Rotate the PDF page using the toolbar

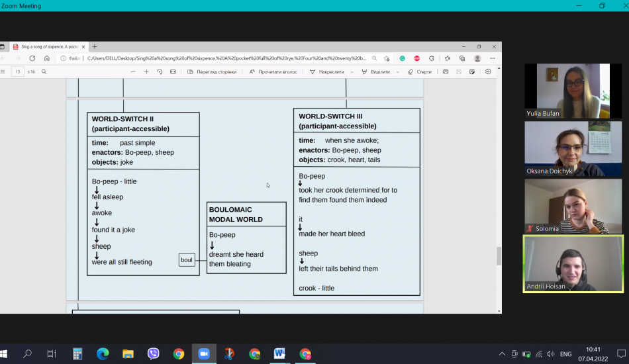[x=160, y=71]
